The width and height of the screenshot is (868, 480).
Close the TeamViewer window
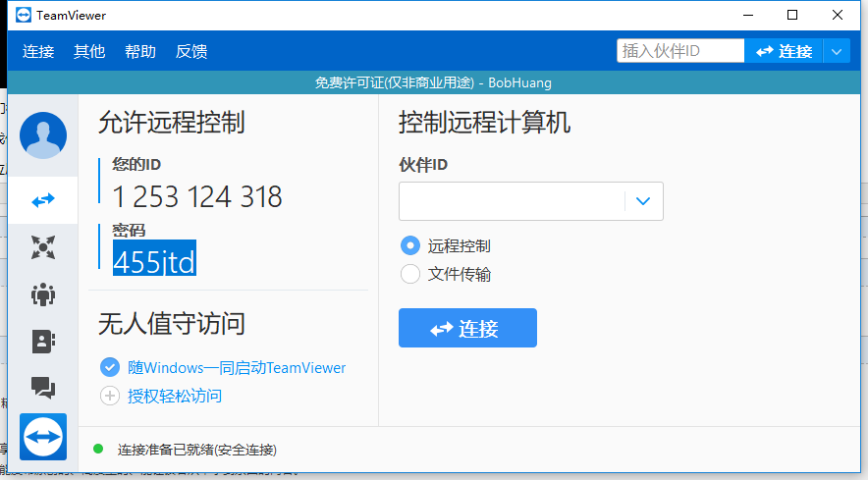click(838, 15)
